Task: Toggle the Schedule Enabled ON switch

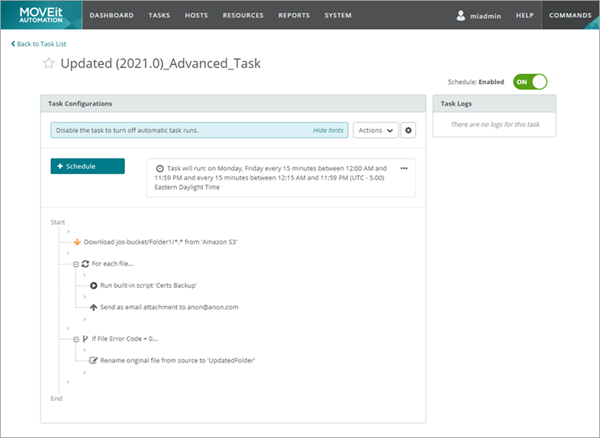Action: pyautogui.click(x=530, y=82)
